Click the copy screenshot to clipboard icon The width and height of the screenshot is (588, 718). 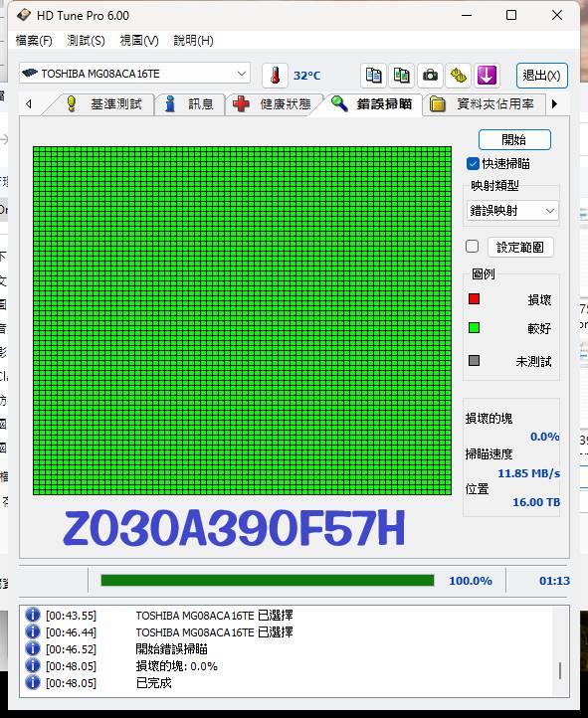[401, 76]
